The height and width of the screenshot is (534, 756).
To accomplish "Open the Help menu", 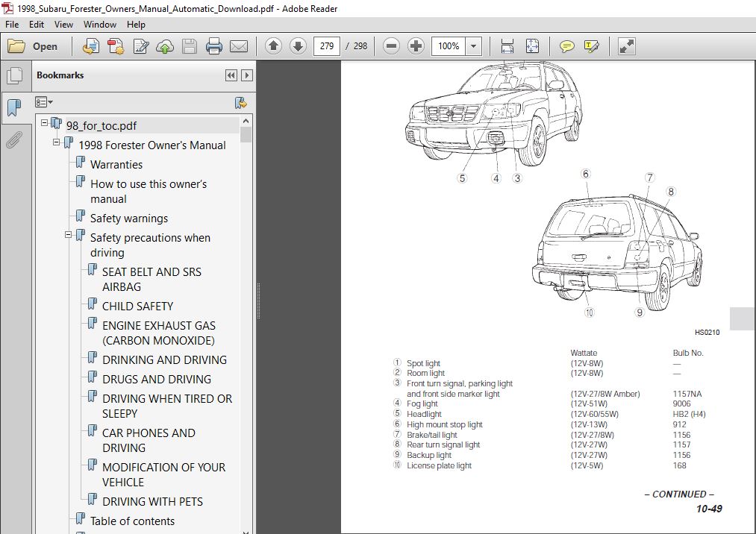I will pyautogui.click(x=136, y=24).
